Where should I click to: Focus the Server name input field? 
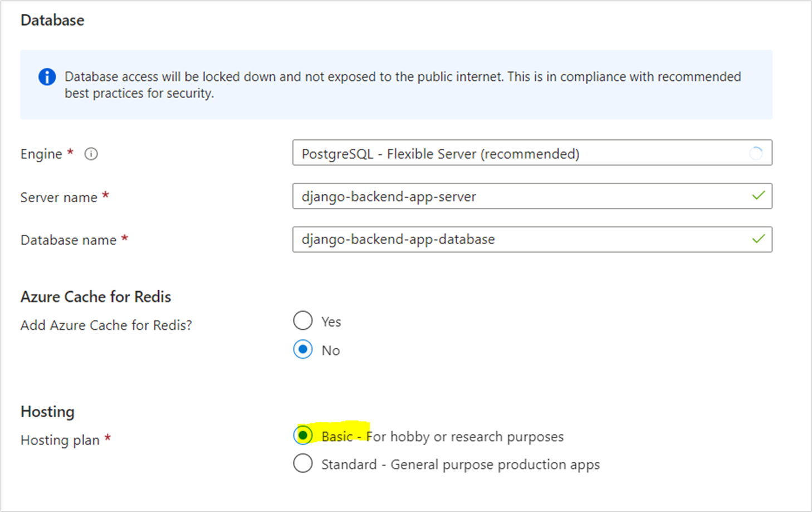click(x=518, y=196)
